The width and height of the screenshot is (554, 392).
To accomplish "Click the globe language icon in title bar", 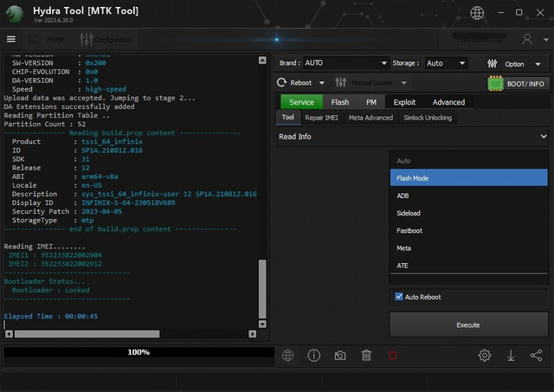I will coord(477,13).
